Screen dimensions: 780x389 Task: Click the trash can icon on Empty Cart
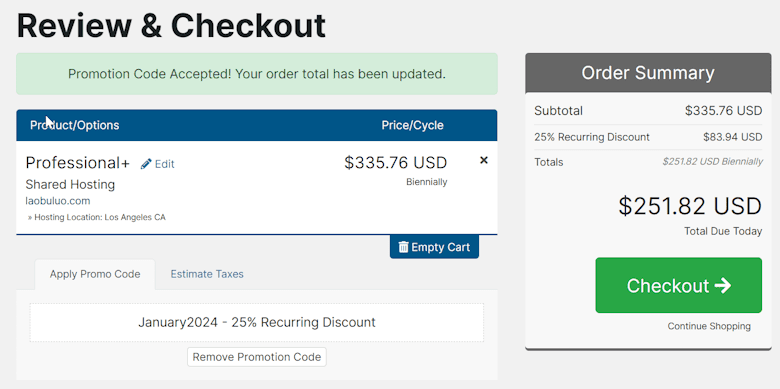(x=403, y=247)
